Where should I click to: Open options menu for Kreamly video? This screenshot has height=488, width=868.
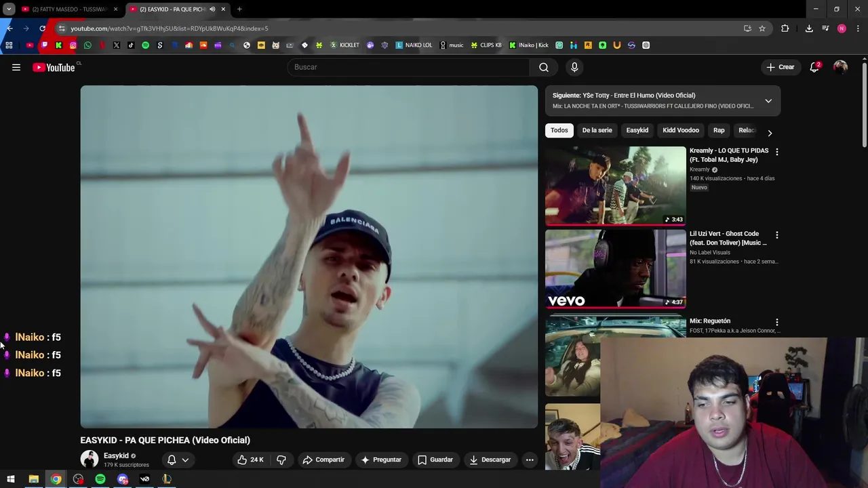(777, 152)
